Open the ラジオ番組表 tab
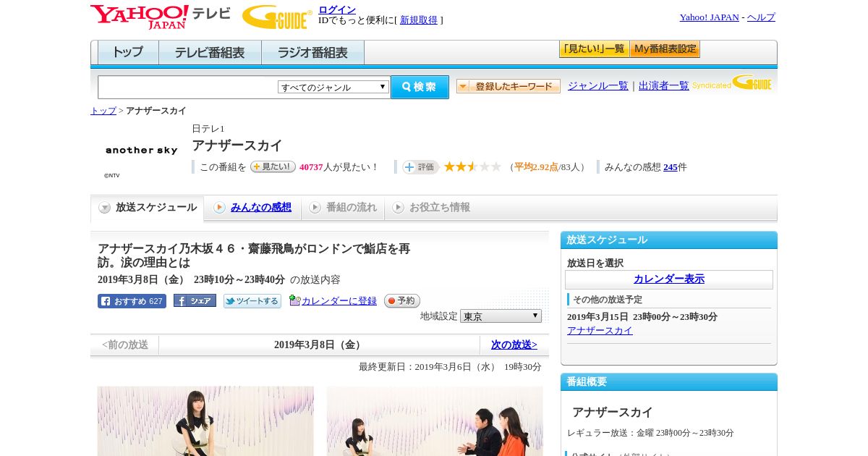868x456 pixels. pyautogui.click(x=312, y=53)
